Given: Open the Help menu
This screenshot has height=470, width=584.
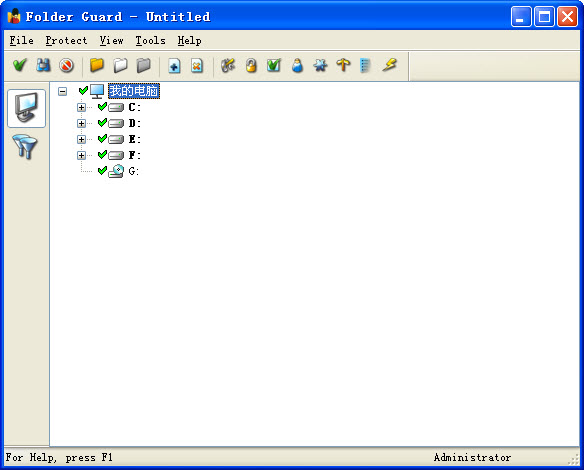Looking at the screenshot, I should pos(190,40).
